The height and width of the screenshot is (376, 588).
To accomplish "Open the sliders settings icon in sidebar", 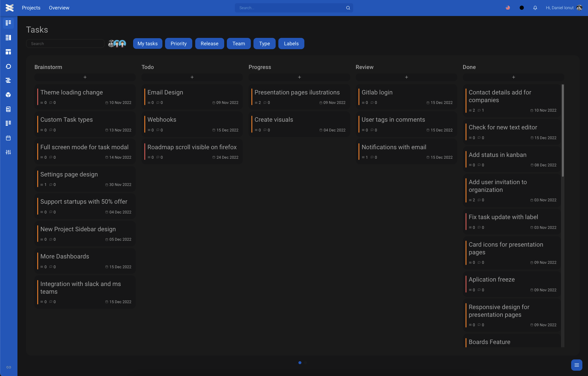I will (x=8, y=152).
